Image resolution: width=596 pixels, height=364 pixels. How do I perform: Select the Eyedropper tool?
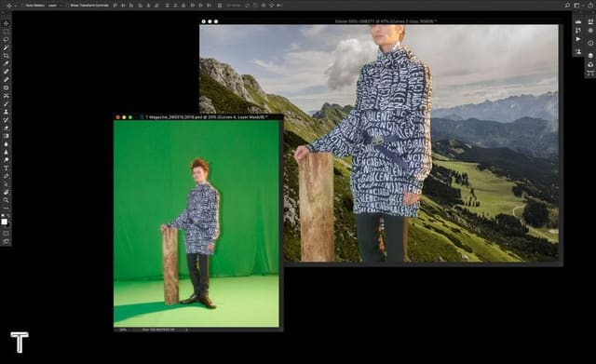pyautogui.click(x=7, y=63)
